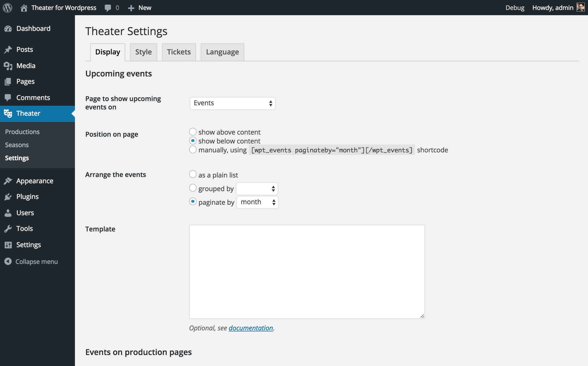Viewport: 588px width, 366px height.
Task: Expand the 'grouped by' dropdown
Action: (x=257, y=188)
